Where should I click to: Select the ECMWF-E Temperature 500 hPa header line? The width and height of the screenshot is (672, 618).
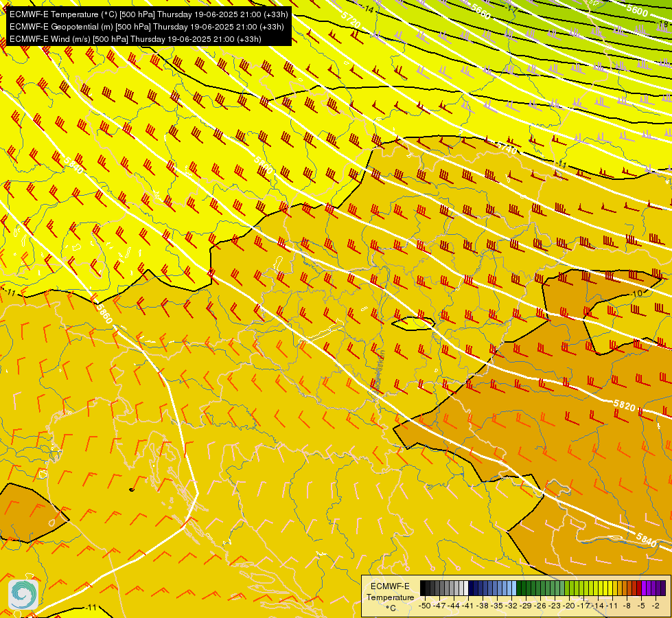click(x=148, y=14)
